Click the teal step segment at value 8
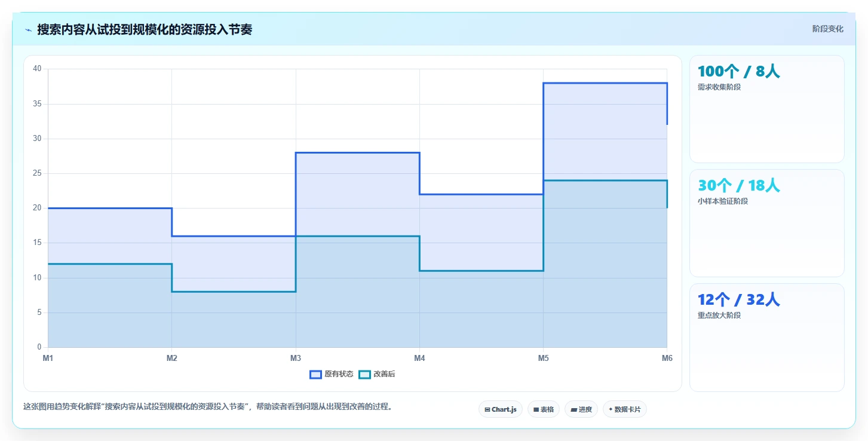Viewport: 868px width, 441px height. (234, 292)
